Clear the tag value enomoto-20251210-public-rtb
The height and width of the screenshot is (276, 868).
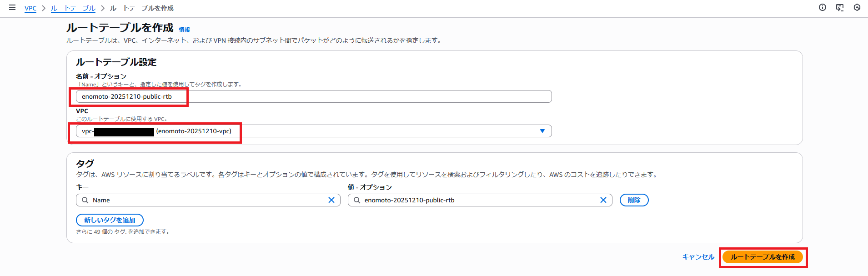[603, 200]
